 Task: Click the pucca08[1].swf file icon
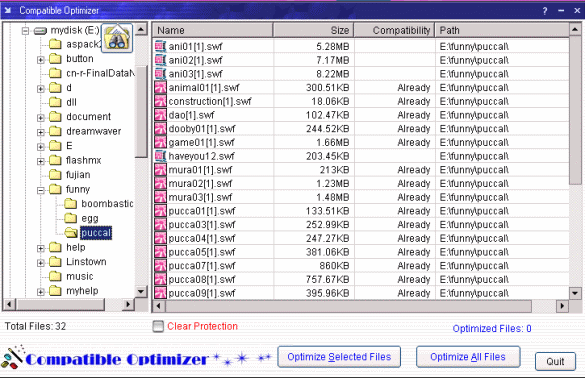point(160,279)
